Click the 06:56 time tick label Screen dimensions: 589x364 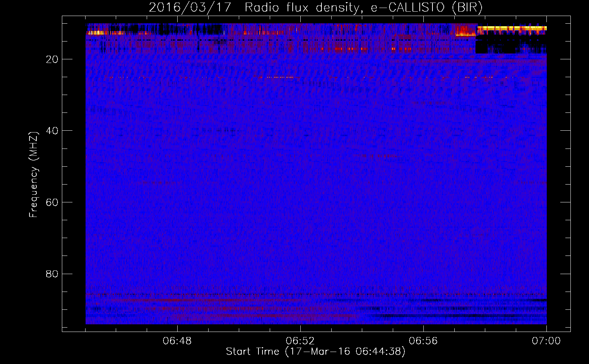423,341
